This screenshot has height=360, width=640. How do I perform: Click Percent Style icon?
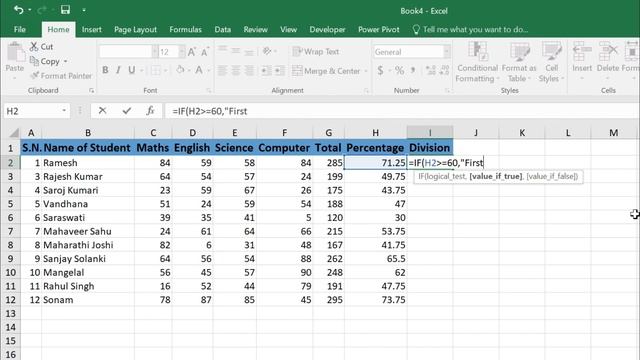click(399, 71)
